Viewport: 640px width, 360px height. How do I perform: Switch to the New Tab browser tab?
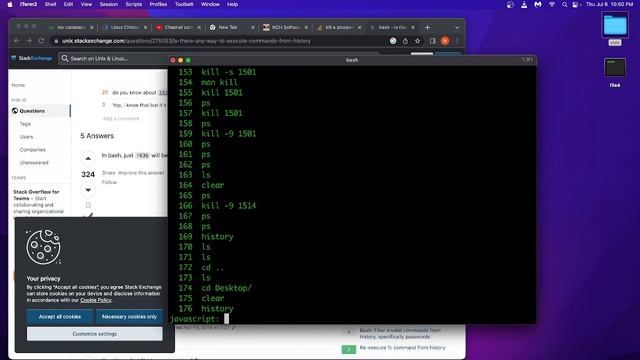click(x=228, y=27)
